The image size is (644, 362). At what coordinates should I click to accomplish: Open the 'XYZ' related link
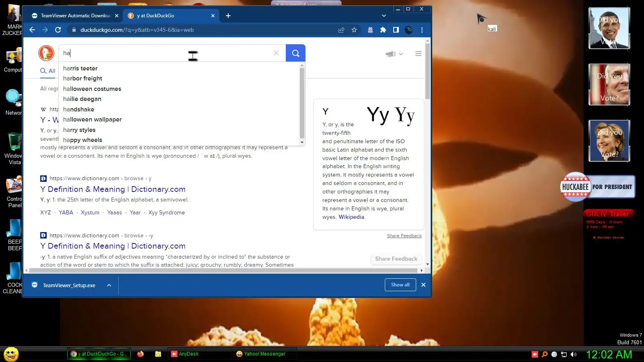coord(45,213)
